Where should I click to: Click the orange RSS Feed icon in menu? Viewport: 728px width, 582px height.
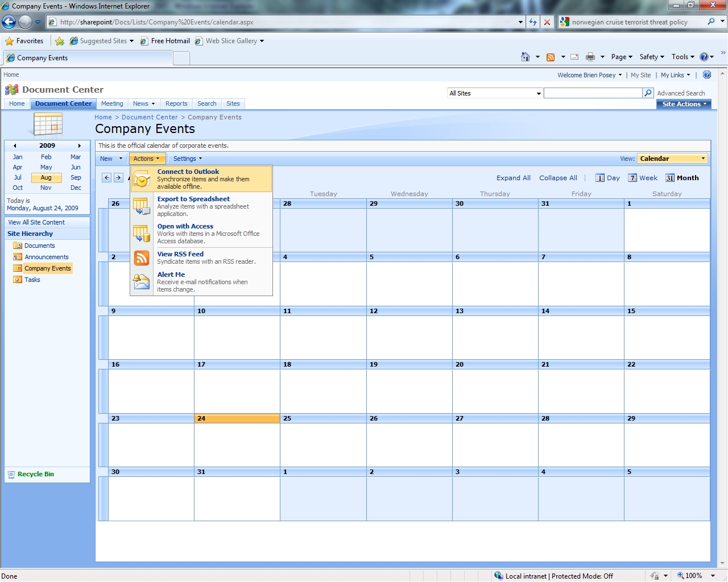[x=142, y=258]
